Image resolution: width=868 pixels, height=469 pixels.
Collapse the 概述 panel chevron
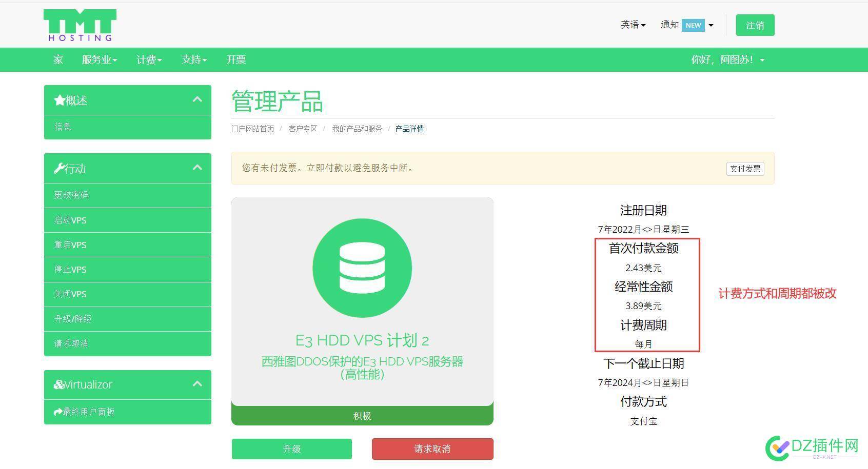(198, 99)
